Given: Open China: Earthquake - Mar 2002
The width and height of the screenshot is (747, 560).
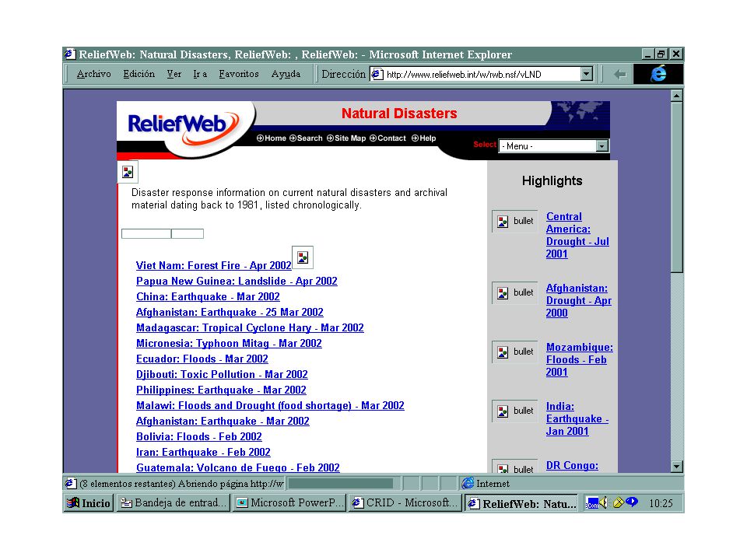Looking at the screenshot, I should (208, 296).
